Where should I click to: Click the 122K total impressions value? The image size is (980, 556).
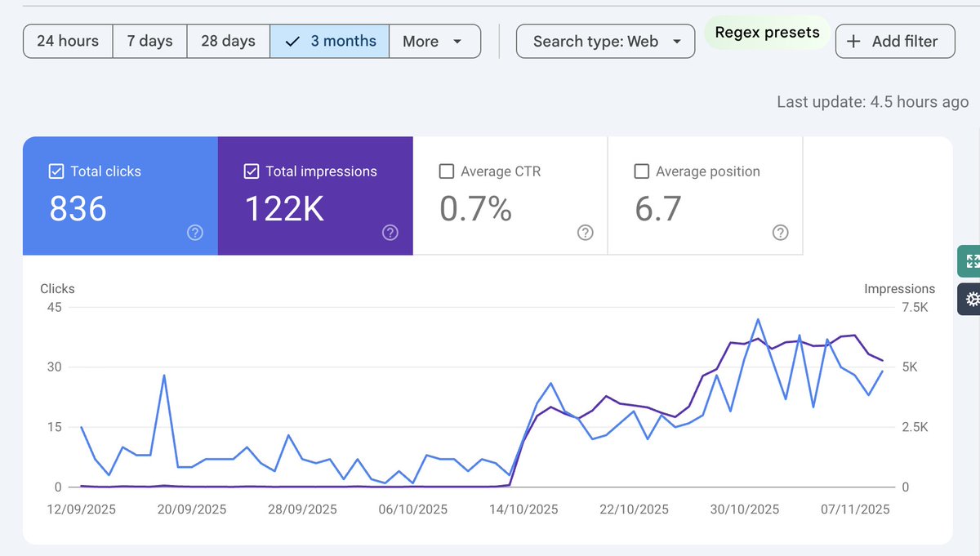click(x=285, y=210)
